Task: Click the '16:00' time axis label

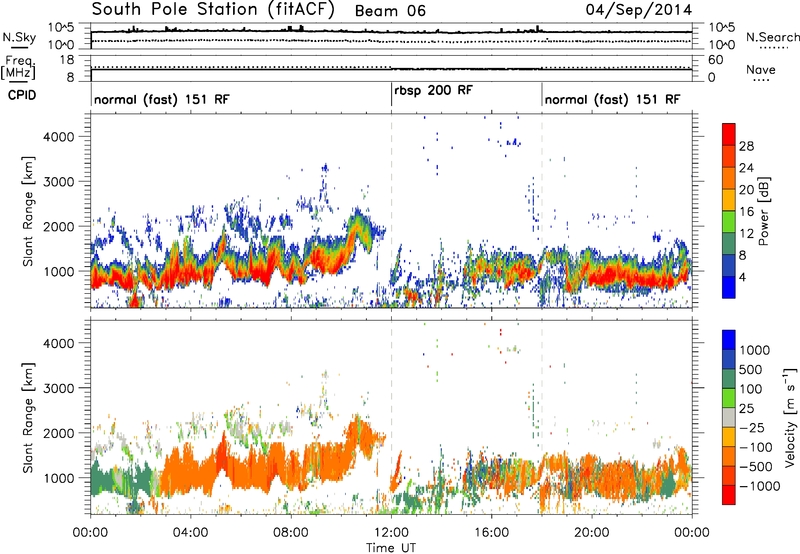Action: (x=491, y=533)
